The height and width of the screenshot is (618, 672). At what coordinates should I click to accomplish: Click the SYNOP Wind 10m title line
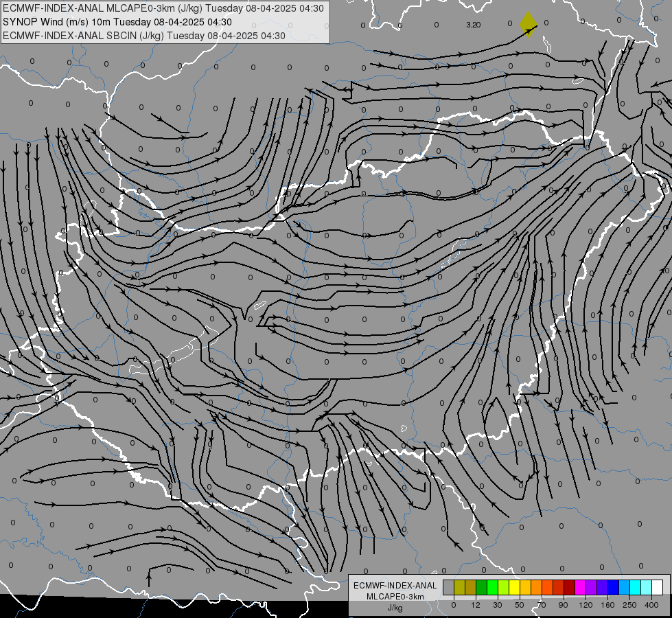click(x=117, y=22)
